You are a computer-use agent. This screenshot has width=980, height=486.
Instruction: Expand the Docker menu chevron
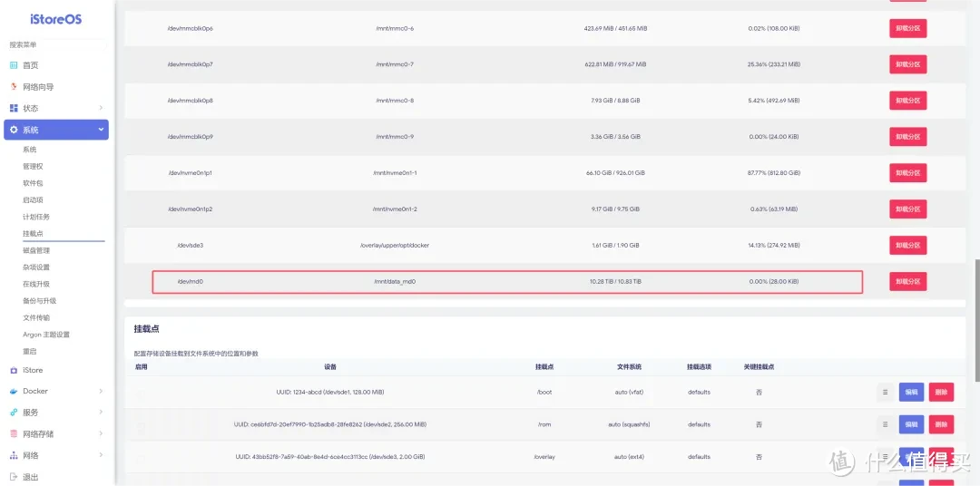(101, 391)
